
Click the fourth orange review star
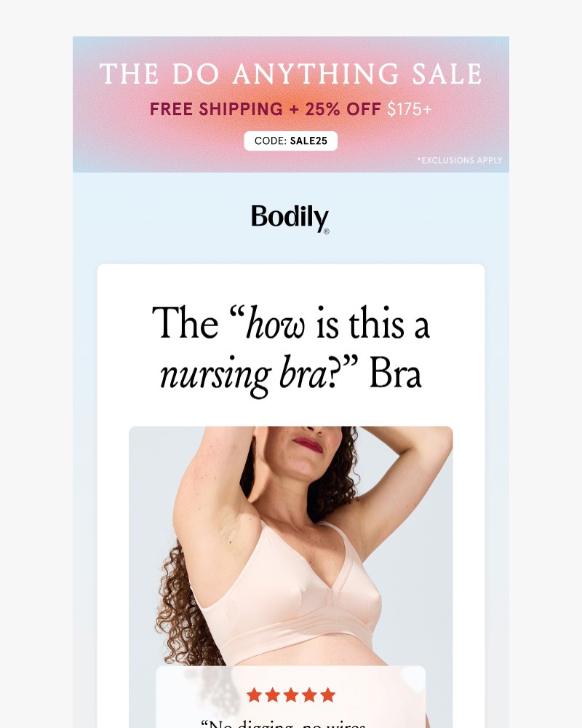click(309, 695)
